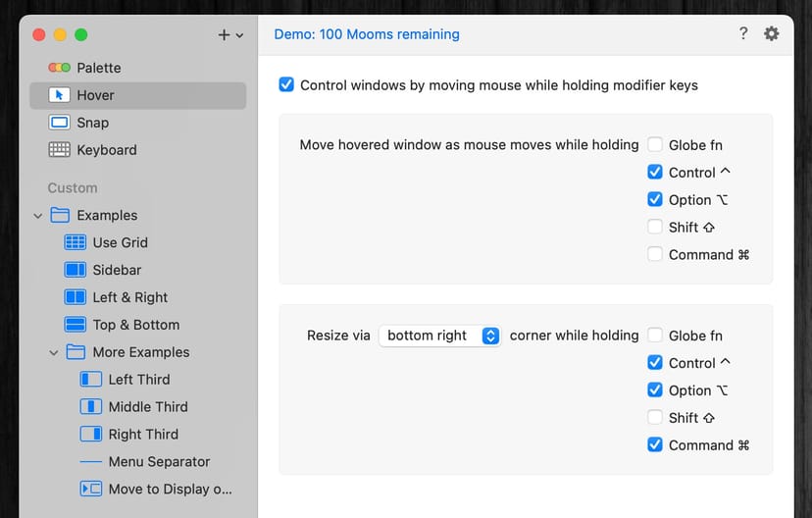Collapse the Examples folder
812x518 pixels.
coord(38,216)
